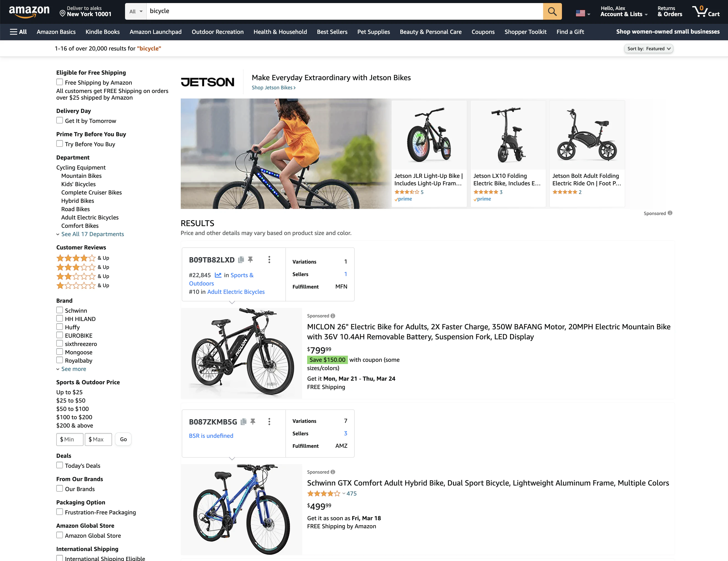Open Amazon Basics nav item
This screenshot has width=728, height=561.
(56, 32)
